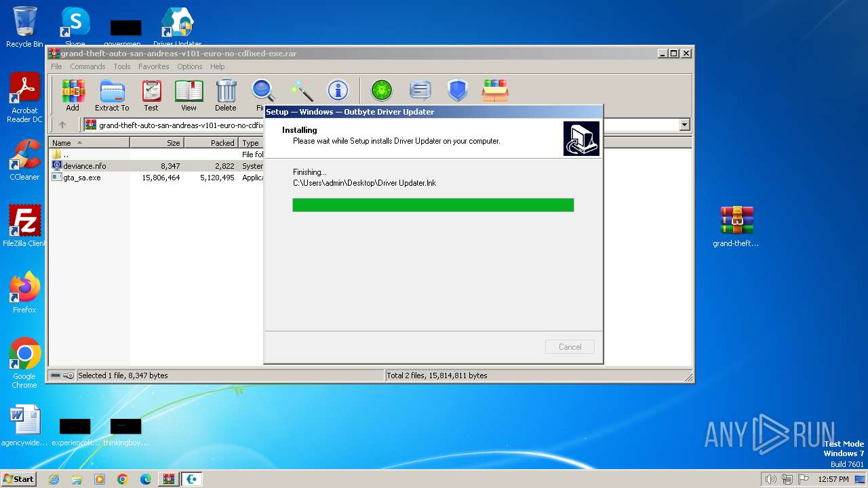The width and height of the screenshot is (868, 488).
Task: Click Internet Explorer in the taskbar
Action: 54,479
